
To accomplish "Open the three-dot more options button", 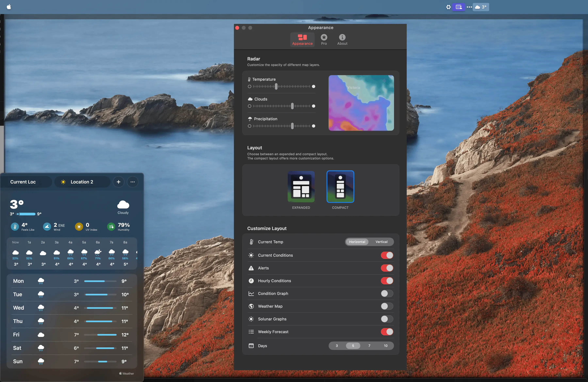I will (133, 182).
